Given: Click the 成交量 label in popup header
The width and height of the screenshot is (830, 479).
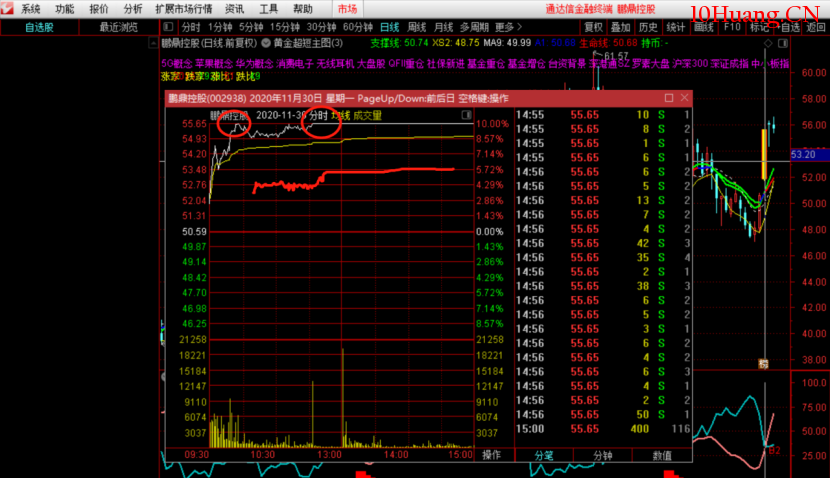Looking at the screenshot, I should pyautogui.click(x=367, y=115).
